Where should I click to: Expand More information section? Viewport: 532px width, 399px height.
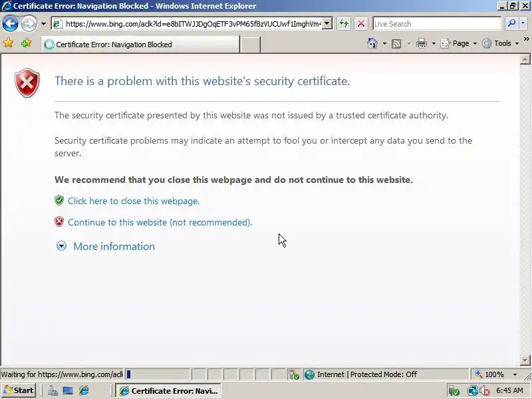tap(61, 246)
